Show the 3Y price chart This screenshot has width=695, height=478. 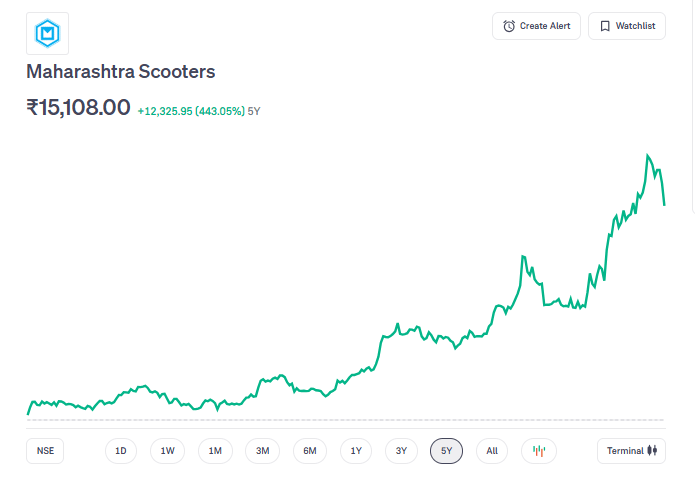(401, 451)
